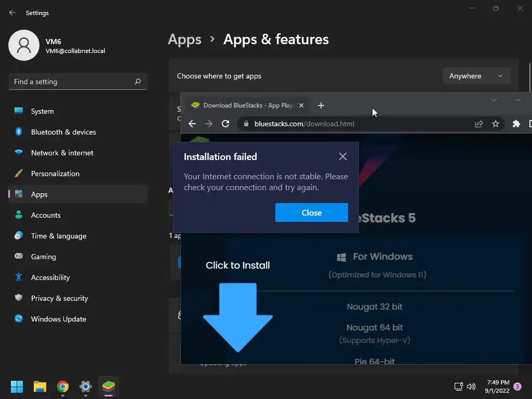Dismiss Installation failed dialog via X icon

coord(343,156)
